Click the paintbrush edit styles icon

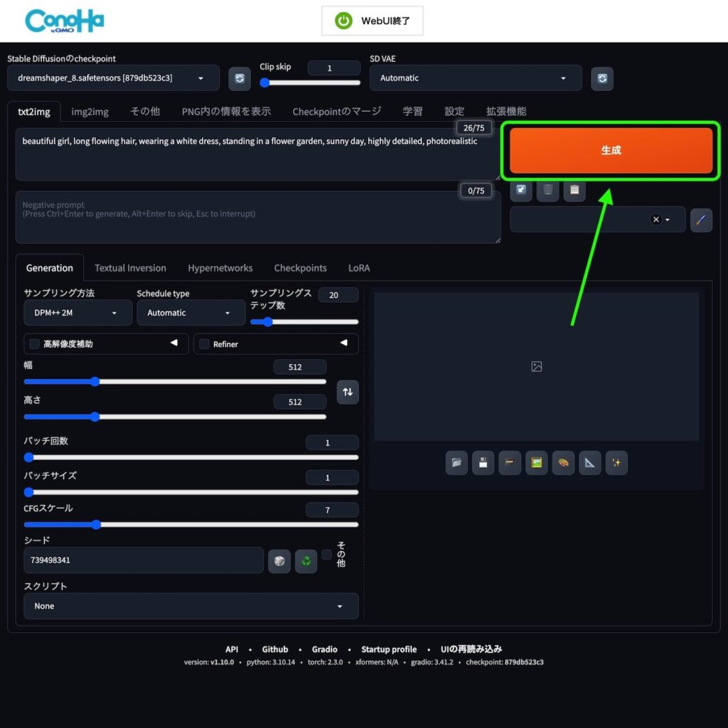(701, 220)
